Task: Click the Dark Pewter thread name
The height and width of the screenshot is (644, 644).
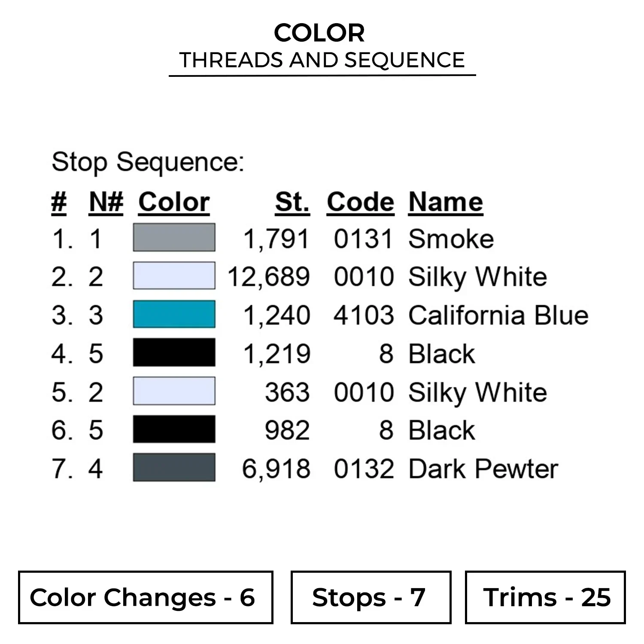Action: click(x=483, y=468)
